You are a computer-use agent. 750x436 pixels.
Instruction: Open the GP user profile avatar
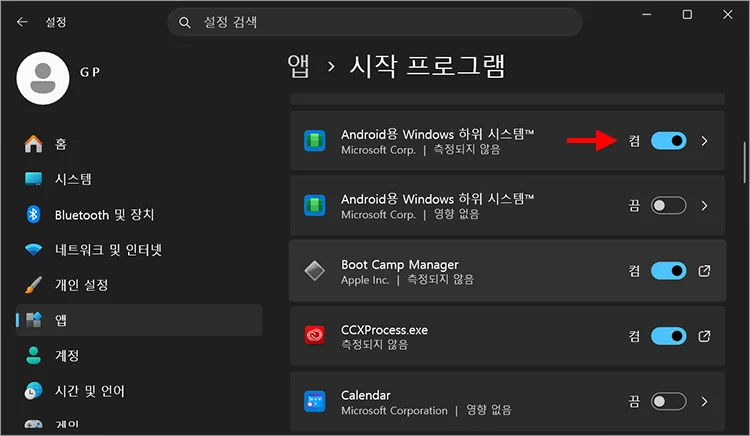[43, 78]
